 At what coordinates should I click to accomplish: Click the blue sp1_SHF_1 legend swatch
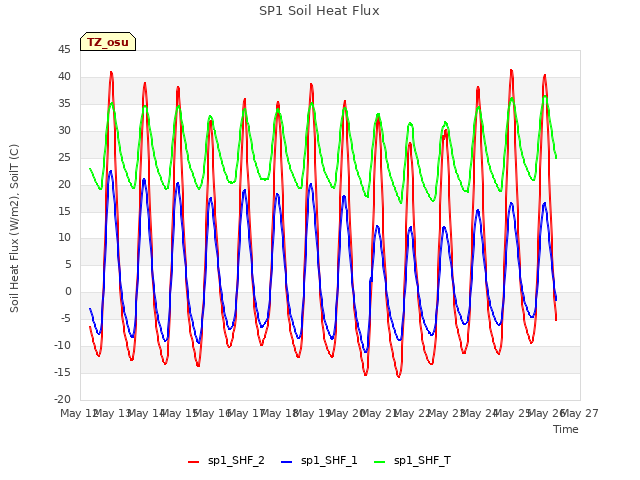tap(287, 462)
